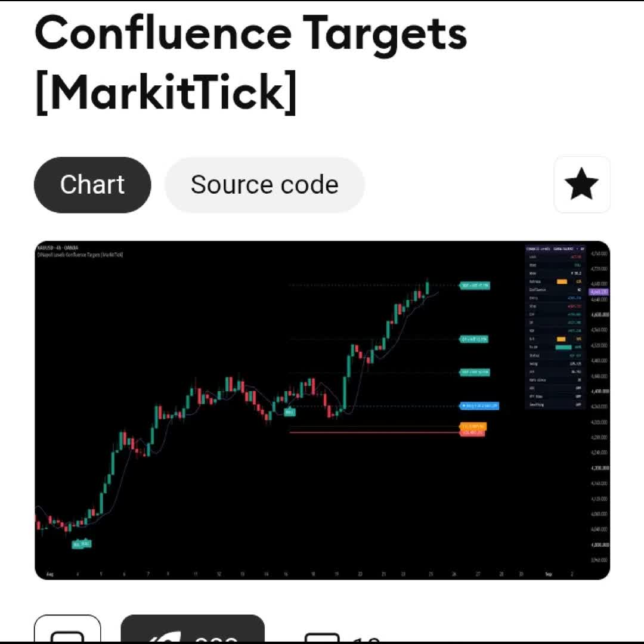This screenshot has height=644, width=644.
Task: Tap the dark boost rocket button
Action: [x=193, y=629]
